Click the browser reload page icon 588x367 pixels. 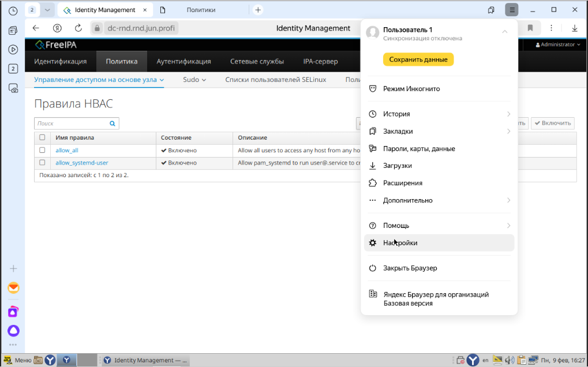[x=78, y=28]
